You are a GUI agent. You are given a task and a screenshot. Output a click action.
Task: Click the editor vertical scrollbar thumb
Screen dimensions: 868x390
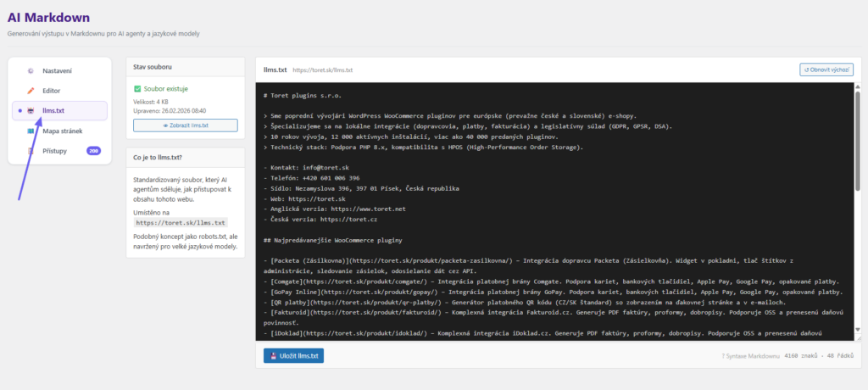858,142
